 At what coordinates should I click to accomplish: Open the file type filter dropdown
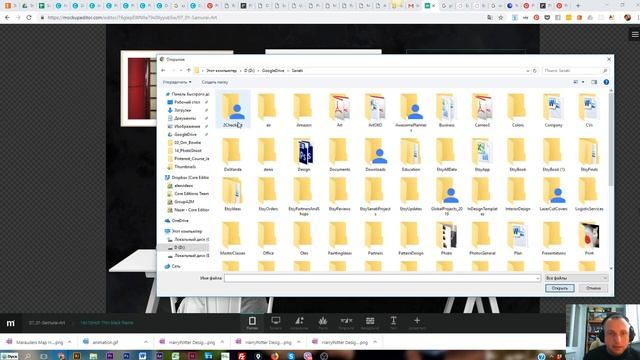[x=576, y=278]
